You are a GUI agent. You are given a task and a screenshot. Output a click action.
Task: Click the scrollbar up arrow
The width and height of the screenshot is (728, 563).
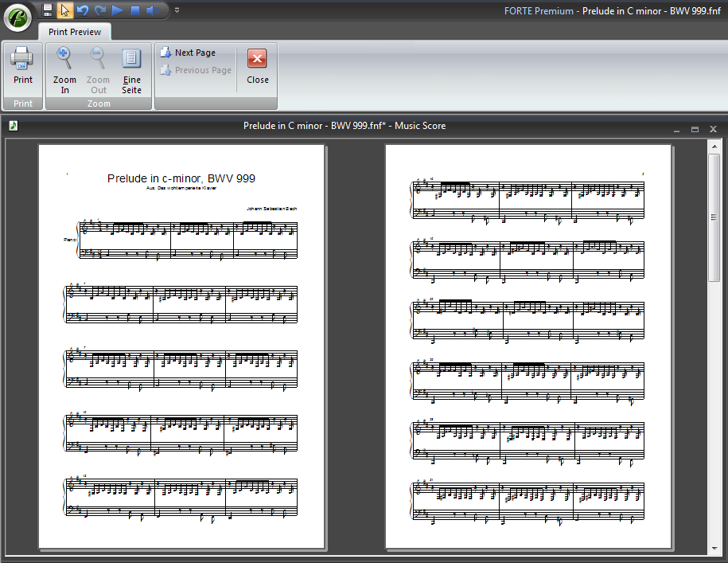[714, 147]
